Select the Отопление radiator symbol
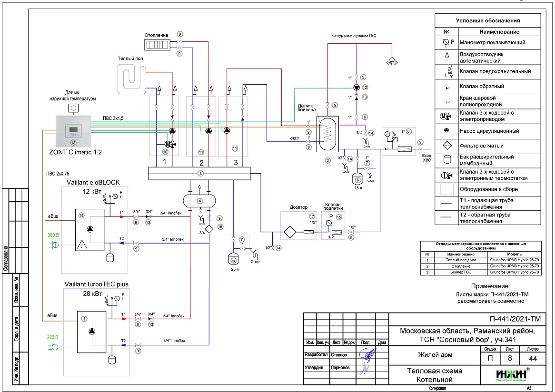This screenshot has width=555, height=392. pyautogui.click(x=158, y=45)
